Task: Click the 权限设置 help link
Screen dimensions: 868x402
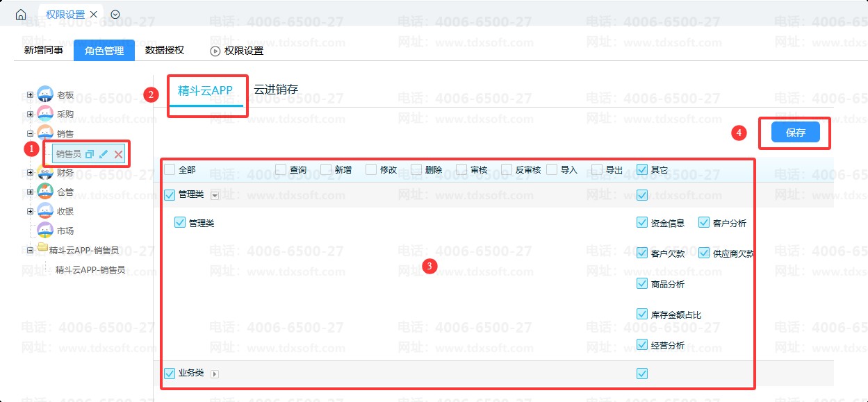Action: 244,51
